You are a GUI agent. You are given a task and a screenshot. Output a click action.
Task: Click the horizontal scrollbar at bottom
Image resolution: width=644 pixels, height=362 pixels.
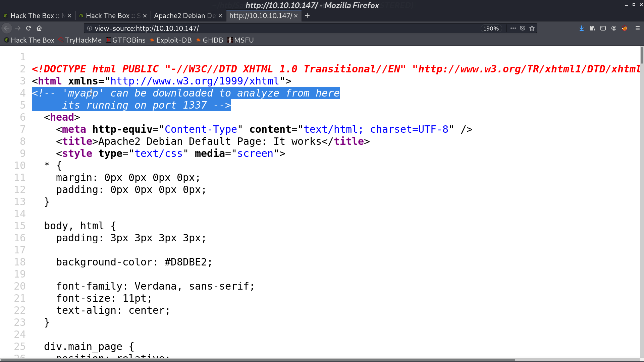tap(258, 360)
